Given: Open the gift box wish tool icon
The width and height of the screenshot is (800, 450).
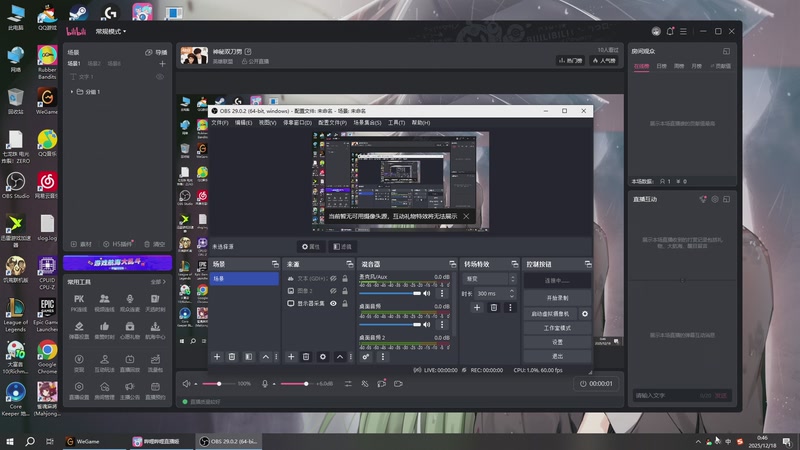Looking at the screenshot, I should pos(130,330).
